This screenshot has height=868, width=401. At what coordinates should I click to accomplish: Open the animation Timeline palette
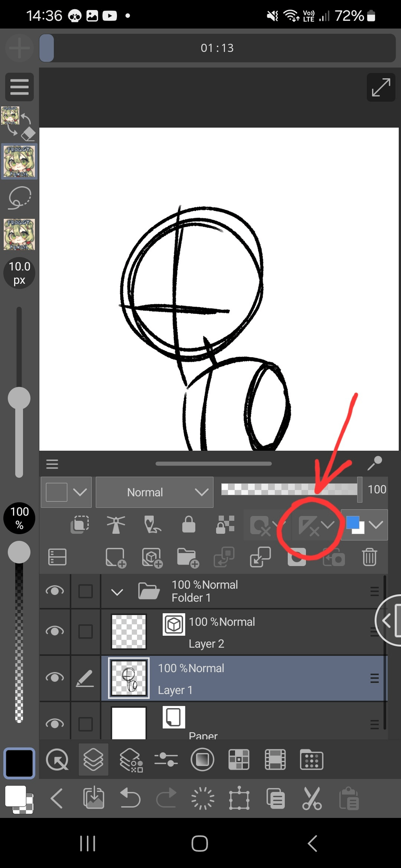click(x=275, y=760)
